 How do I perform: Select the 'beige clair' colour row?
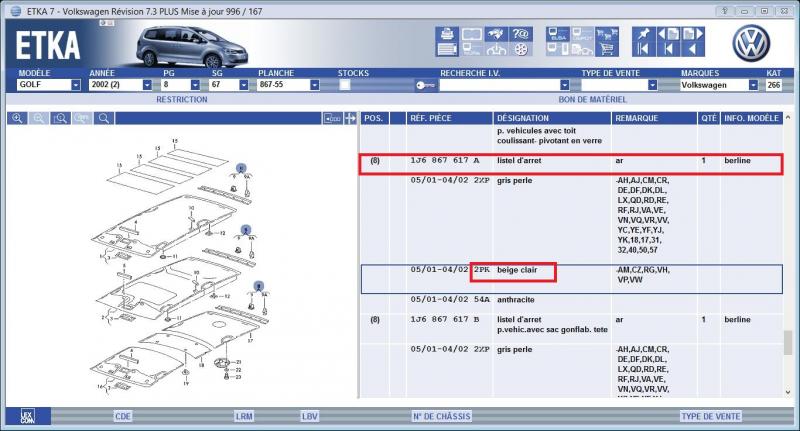click(x=571, y=279)
